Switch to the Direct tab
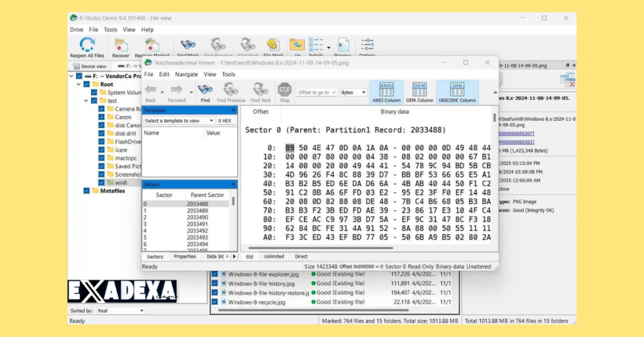Image resolution: width=644 pixels, height=337 pixels. click(301, 257)
